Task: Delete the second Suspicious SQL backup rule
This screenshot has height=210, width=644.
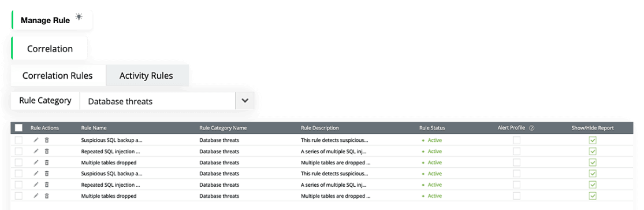Action: click(46, 174)
